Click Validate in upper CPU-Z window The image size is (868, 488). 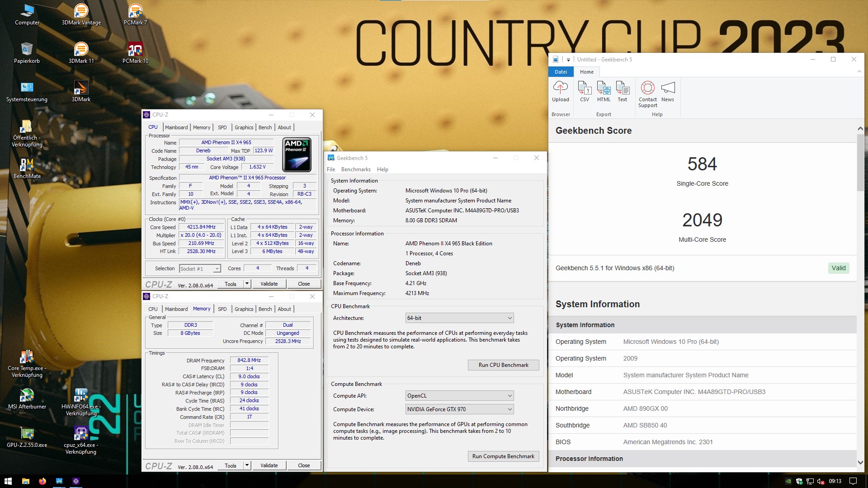coord(269,284)
